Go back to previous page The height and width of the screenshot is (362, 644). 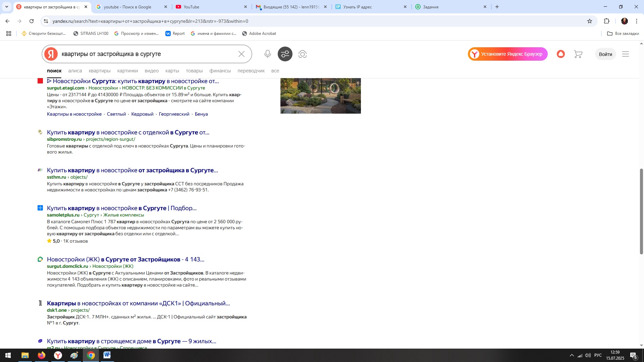(7, 21)
